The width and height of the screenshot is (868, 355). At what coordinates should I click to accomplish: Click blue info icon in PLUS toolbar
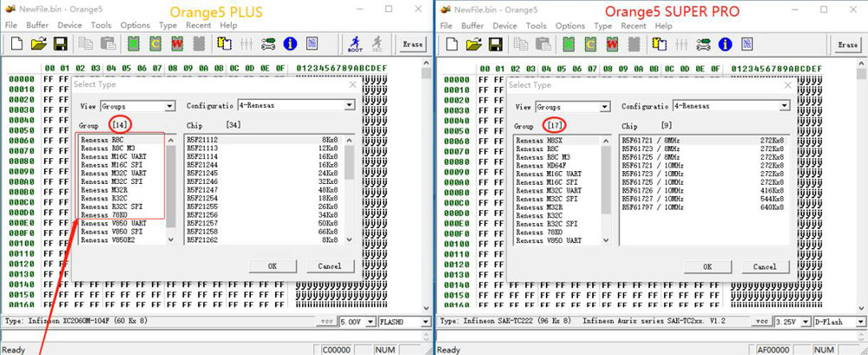(x=290, y=43)
